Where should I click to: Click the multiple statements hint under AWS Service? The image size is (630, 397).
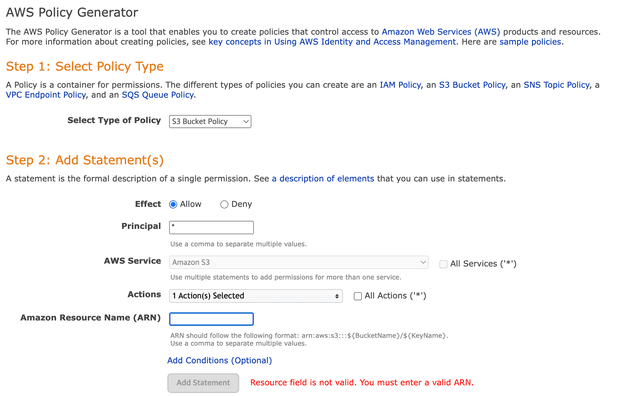286,277
